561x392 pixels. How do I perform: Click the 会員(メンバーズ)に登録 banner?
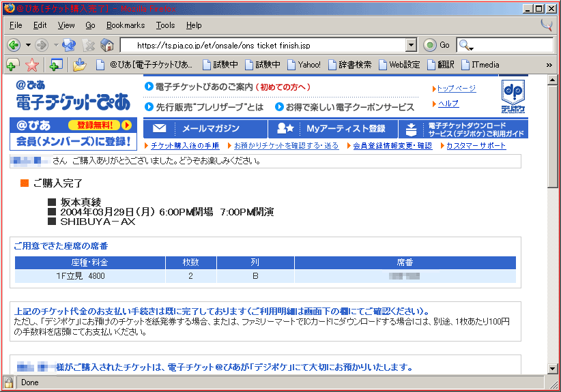(x=73, y=142)
